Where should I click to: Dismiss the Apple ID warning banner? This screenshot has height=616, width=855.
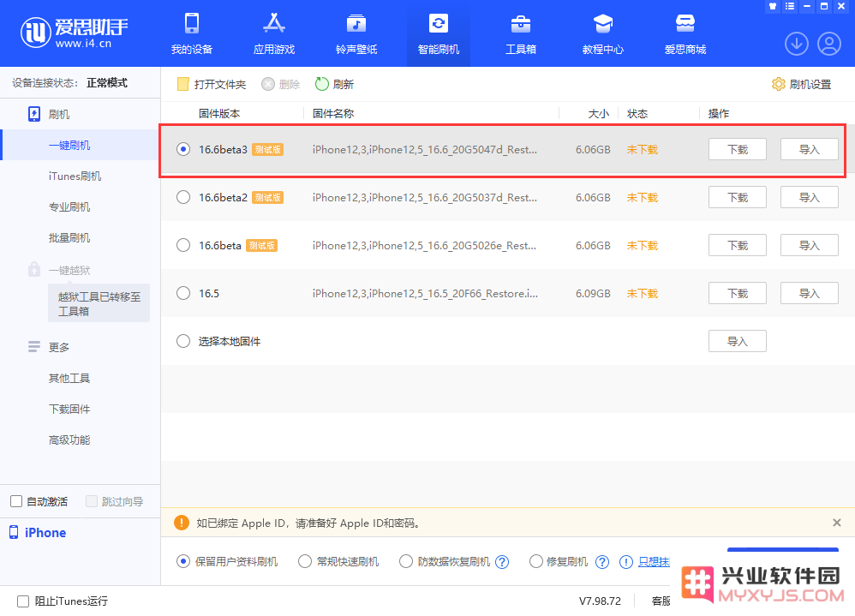[x=837, y=523]
